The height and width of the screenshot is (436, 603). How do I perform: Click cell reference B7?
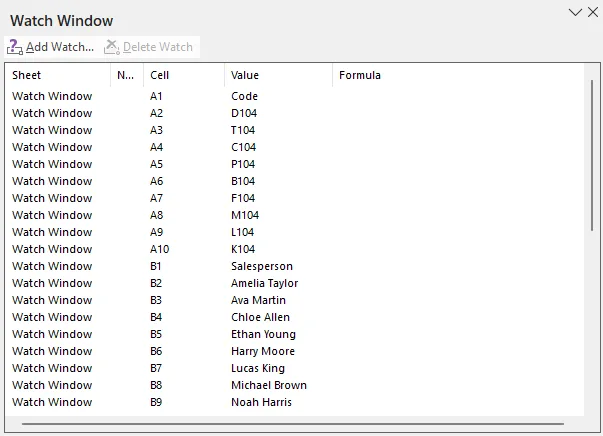[x=156, y=368]
